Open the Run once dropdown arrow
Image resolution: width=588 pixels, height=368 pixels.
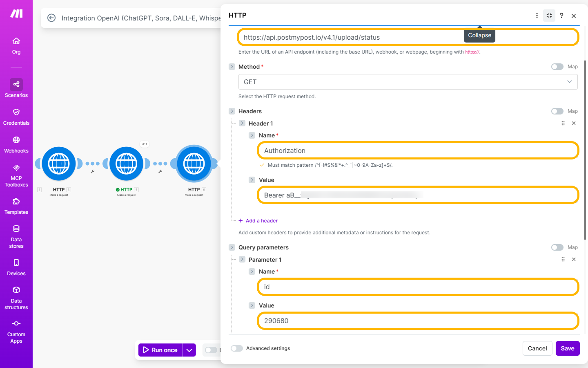189,350
